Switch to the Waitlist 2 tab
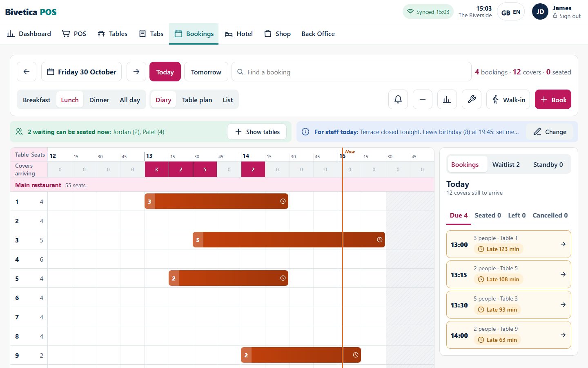This screenshot has height=368, width=588. 506,164
